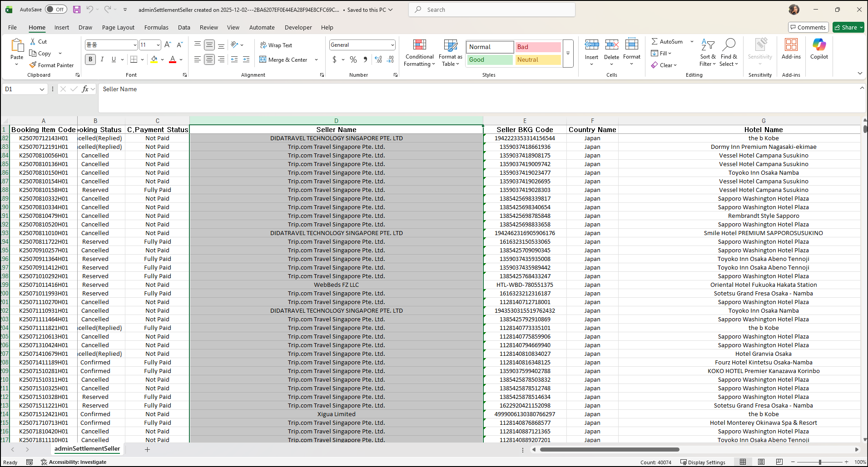Expand the Number Format dropdown showing General
Image resolution: width=868 pixels, height=467 pixels.
pos(392,45)
